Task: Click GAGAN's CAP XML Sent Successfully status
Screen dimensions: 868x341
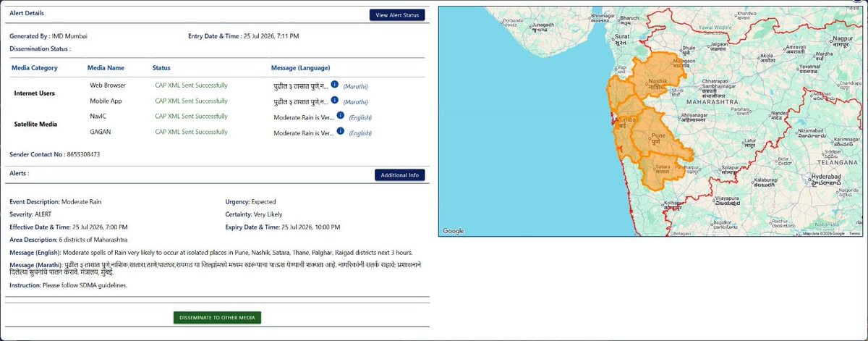Action: pyautogui.click(x=191, y=132)
